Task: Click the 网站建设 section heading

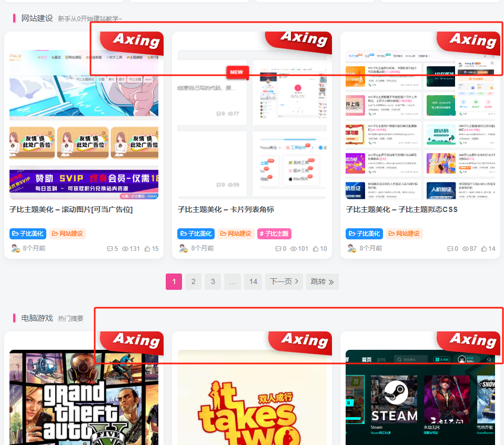Action: 37,18
